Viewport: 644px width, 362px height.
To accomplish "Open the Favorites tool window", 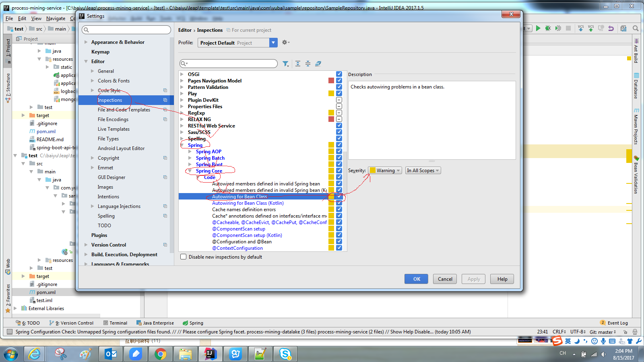I will (8, 298).
